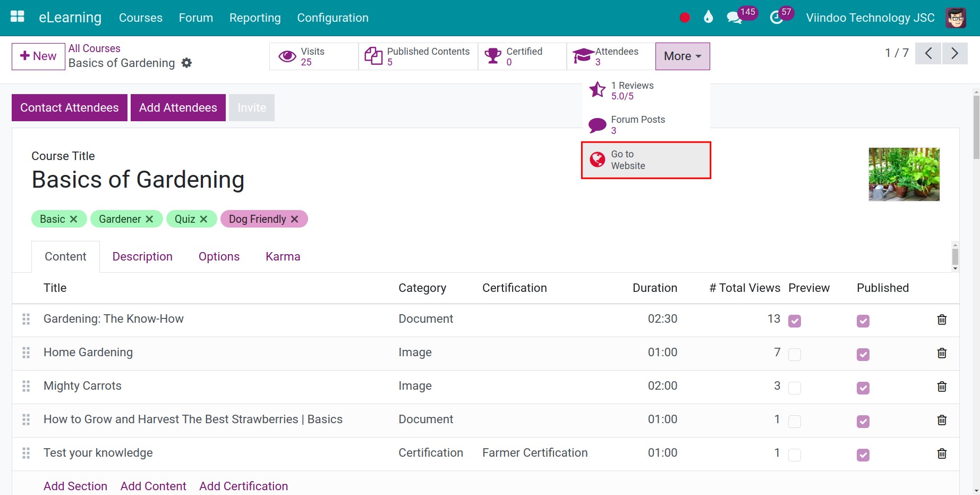This screenshot has width=980, height=495.
Task: Open Visits stat with eye icon
Action: click(x=313, y=56)
